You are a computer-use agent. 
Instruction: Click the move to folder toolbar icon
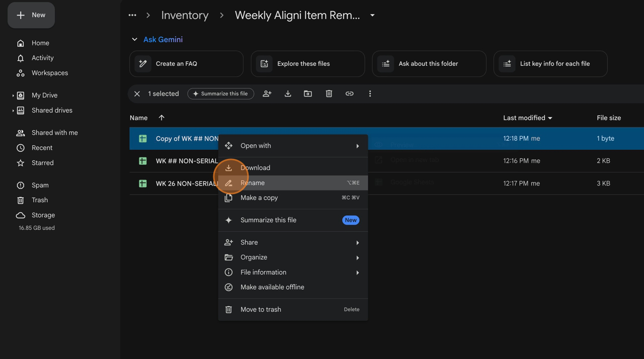point(308,94)
